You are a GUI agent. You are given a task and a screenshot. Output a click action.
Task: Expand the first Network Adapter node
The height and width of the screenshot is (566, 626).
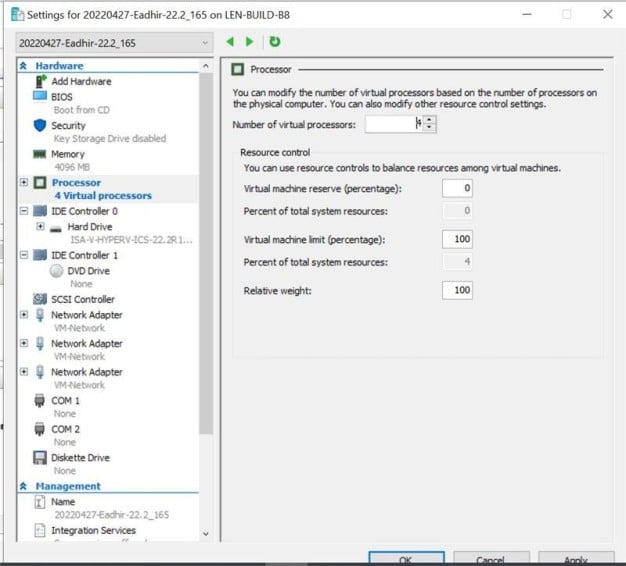click(24, 315)
